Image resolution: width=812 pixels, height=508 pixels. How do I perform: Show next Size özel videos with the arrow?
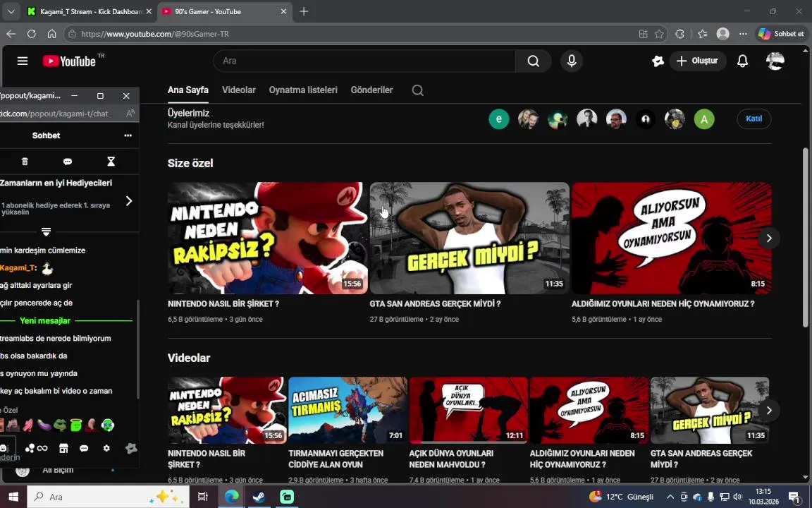pyautogui.click(x=769, y=238)
